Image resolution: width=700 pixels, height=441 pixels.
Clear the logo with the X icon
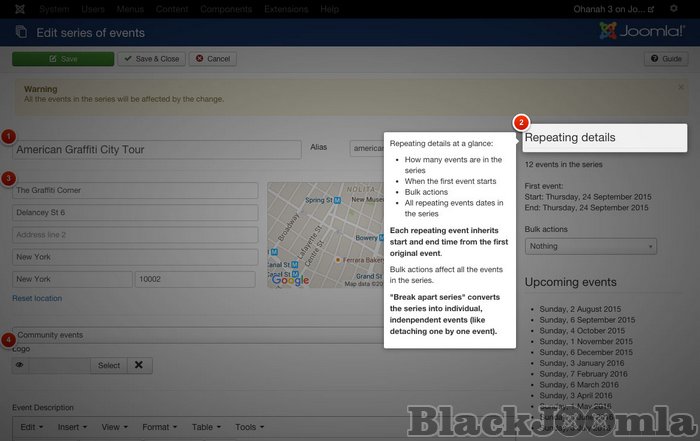point(139,365)
